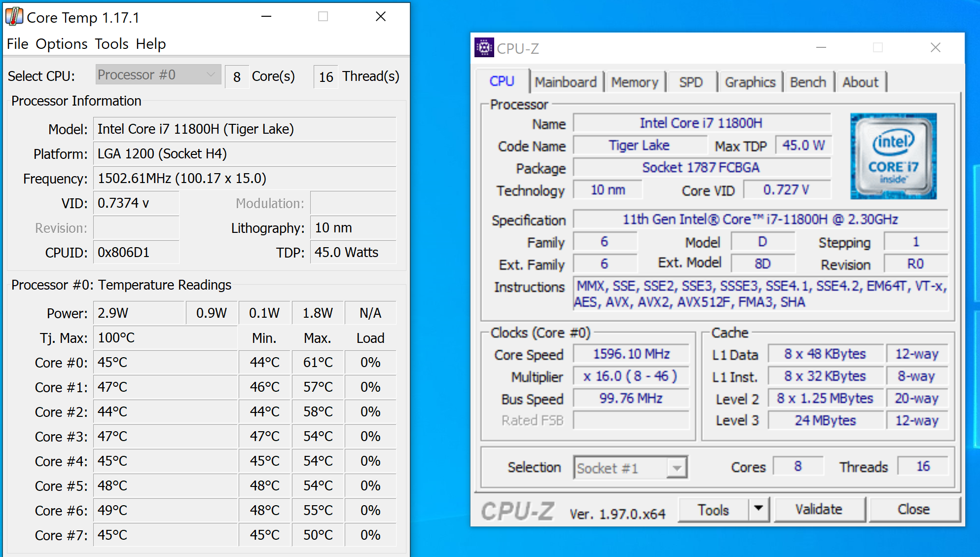Screen dimensions: 980x557
Task: Click the Core Temp thermometer app icon
Action: tap(14, 17)
